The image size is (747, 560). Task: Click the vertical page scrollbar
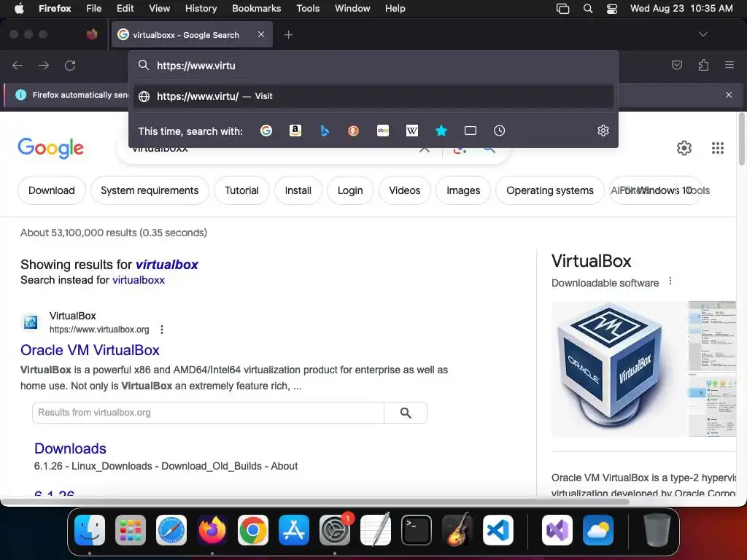[x=742, y=139]
